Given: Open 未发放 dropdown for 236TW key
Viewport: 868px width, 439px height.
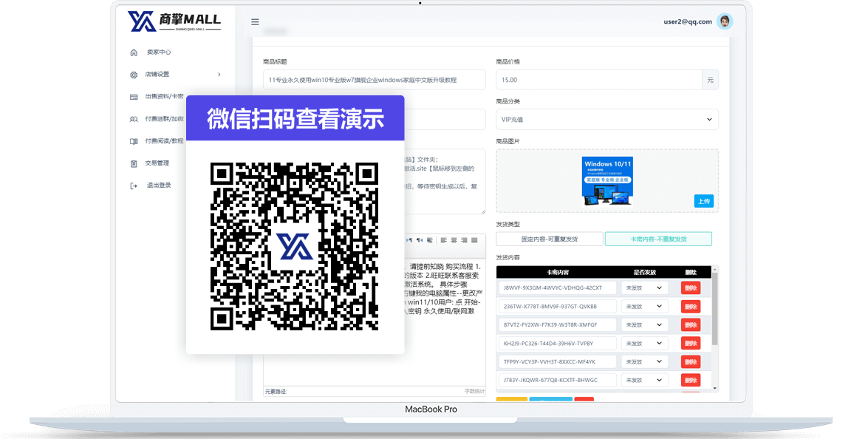Looking at the screenshot, I should 644,306.
